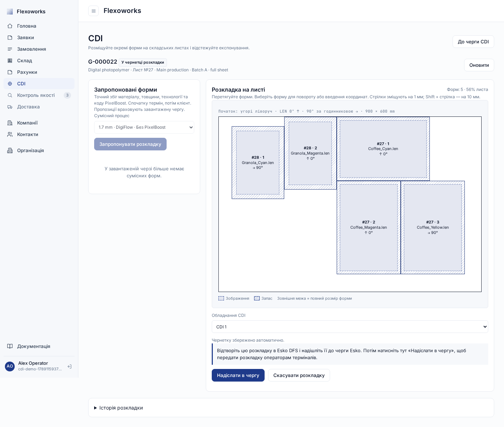Click the Компанії building icon
Screen dimensions: 504x427
pyautogui.click(x=10, y=123)
